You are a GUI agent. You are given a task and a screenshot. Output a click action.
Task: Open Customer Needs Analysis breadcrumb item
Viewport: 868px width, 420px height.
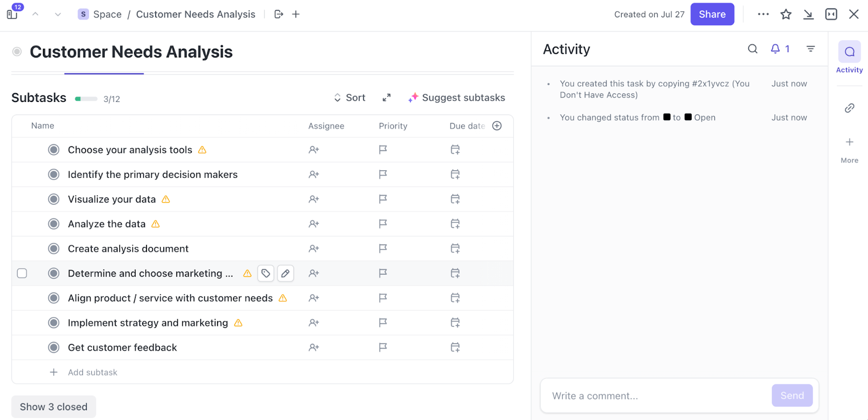tap(196, 14)
